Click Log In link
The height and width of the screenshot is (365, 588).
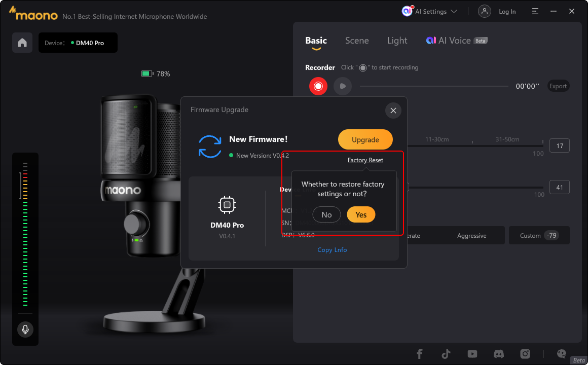click(x=507, y=12)
